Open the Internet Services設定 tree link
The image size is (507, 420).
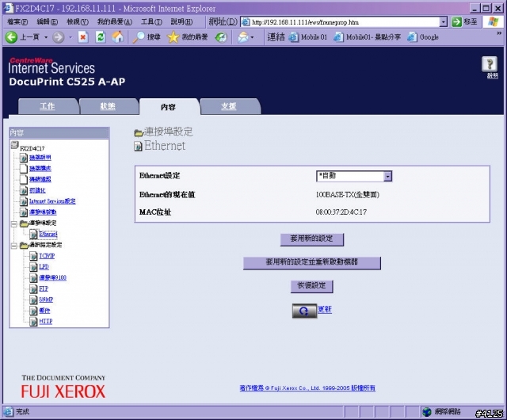52,201
